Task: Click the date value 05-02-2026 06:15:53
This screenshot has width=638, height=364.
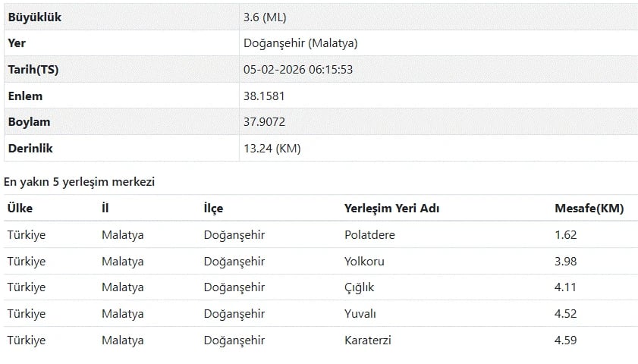Action: pyautogui.click(x=298, y=70)
